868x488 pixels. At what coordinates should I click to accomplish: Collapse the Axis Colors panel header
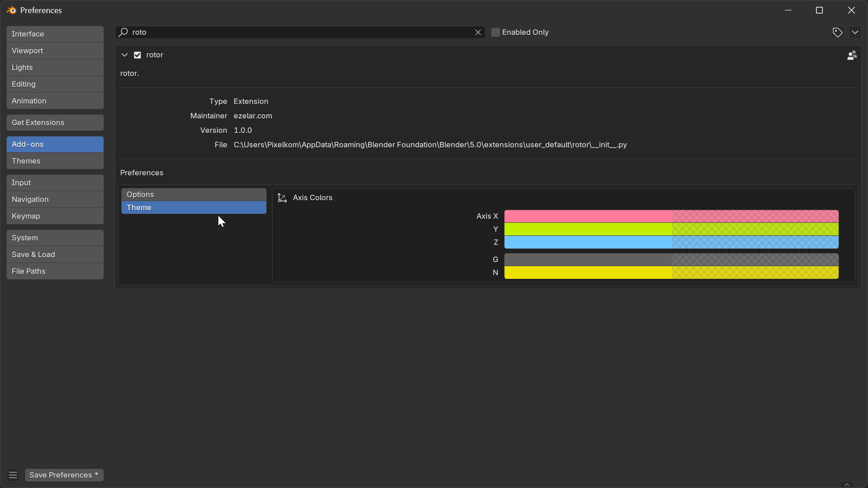313,197
